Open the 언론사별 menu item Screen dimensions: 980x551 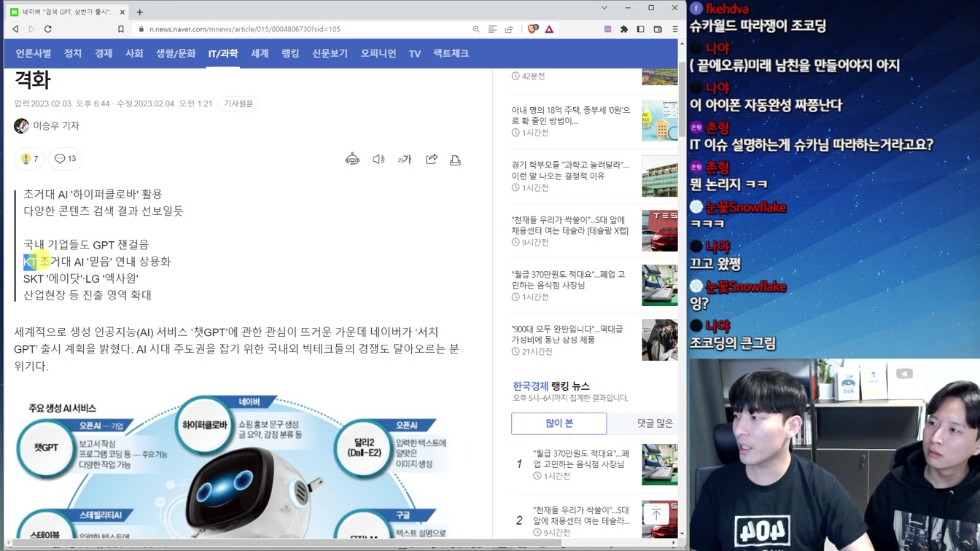tap(34, 53)
